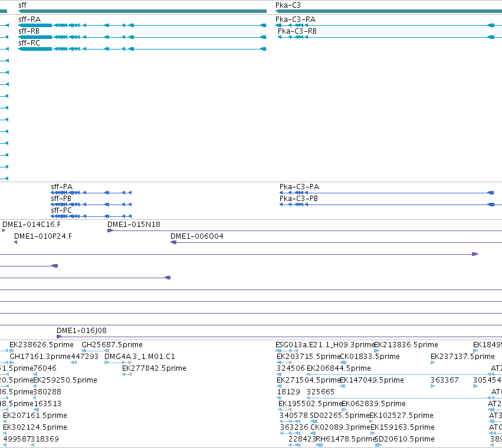
Task: Click the DME1-015N18 clone label
Action: [134, 225]
